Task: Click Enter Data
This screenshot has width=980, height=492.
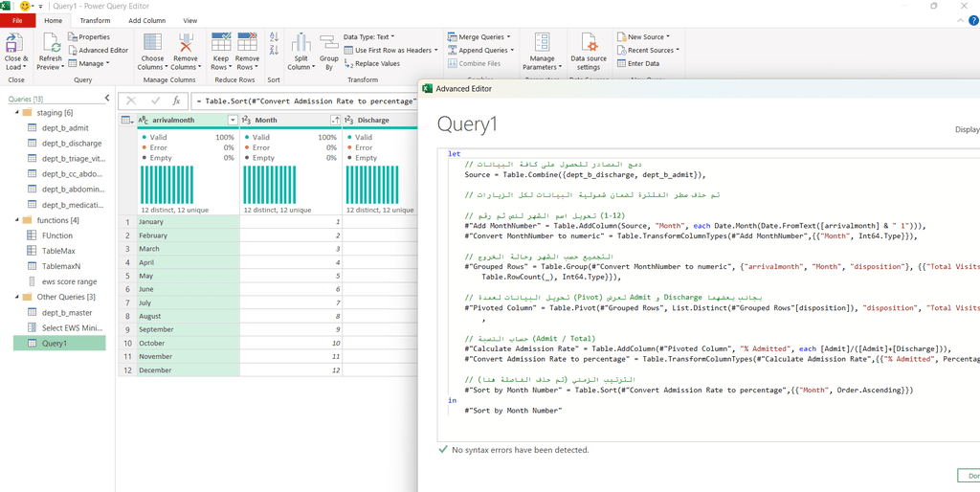Action: coord(638,63)
